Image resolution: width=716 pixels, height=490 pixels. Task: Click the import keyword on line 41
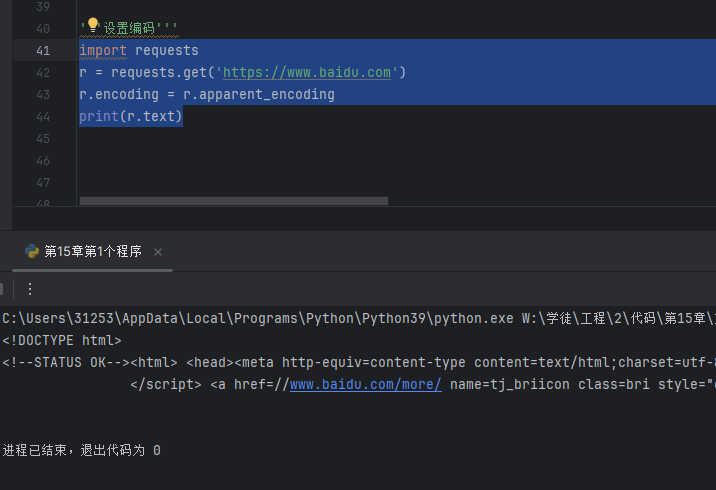103,51
